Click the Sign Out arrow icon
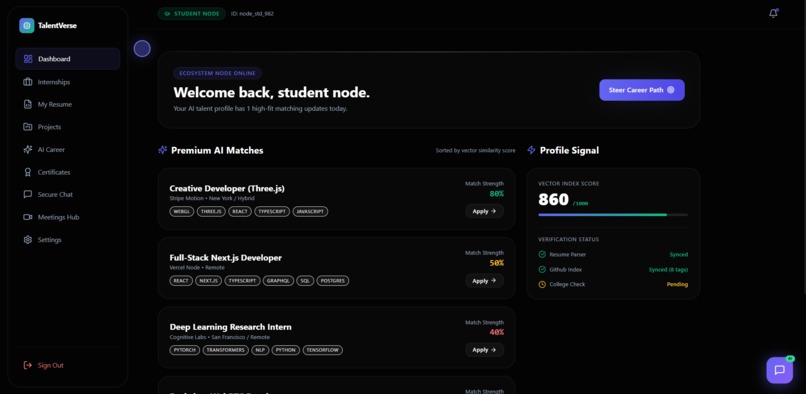 (x=28, y=365)
